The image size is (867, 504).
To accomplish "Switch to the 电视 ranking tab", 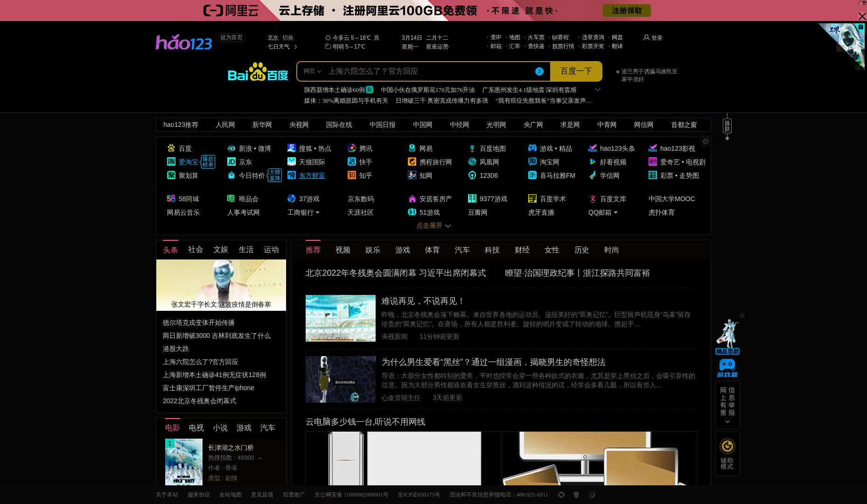I will tap(196, 428).
